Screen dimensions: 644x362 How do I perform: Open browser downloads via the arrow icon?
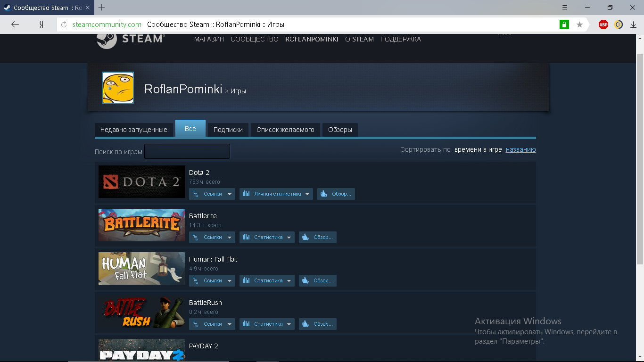click(x=634, y=25)
